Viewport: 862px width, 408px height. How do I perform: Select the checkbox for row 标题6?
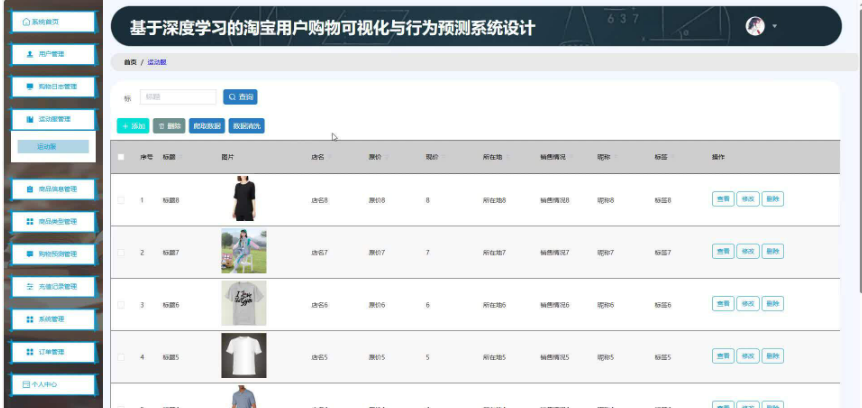(x=121, y=305)
